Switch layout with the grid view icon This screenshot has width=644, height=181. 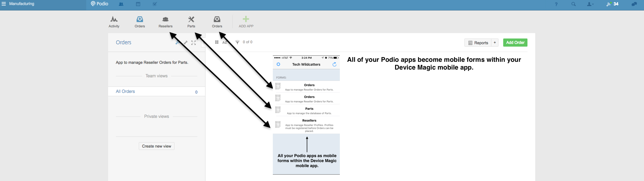click(x=217, y=42)
